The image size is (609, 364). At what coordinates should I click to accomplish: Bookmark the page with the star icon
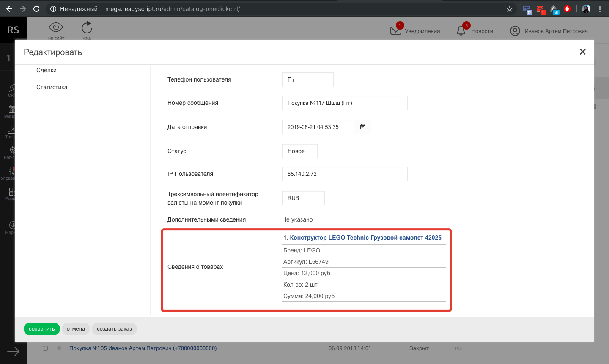[x=510, y=9]
